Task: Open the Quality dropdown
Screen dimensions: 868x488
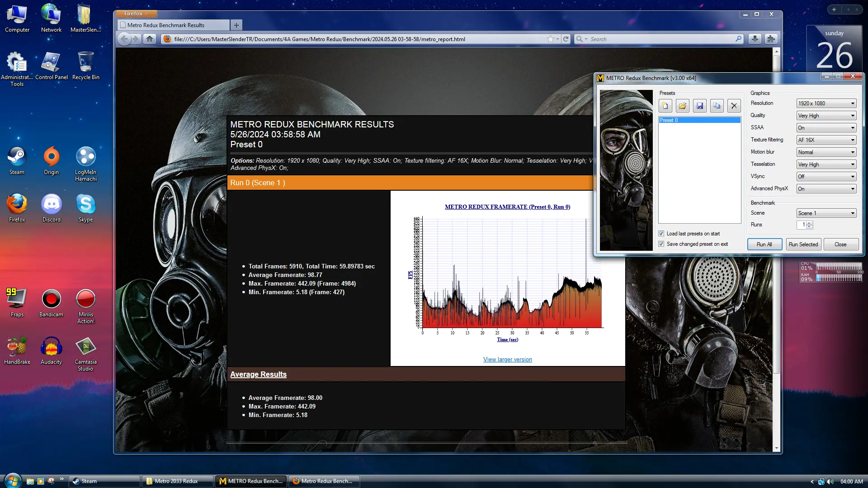Action: [826, 116]
